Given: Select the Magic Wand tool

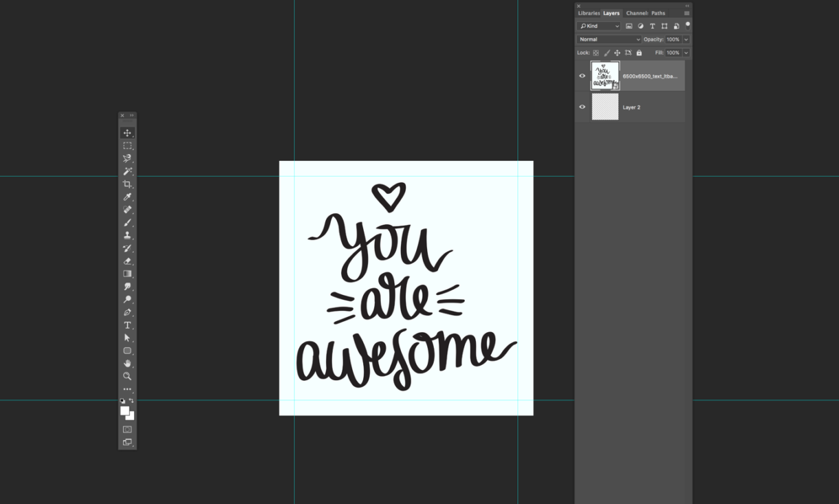Looking at the screenshot, I should click(127, 171).
